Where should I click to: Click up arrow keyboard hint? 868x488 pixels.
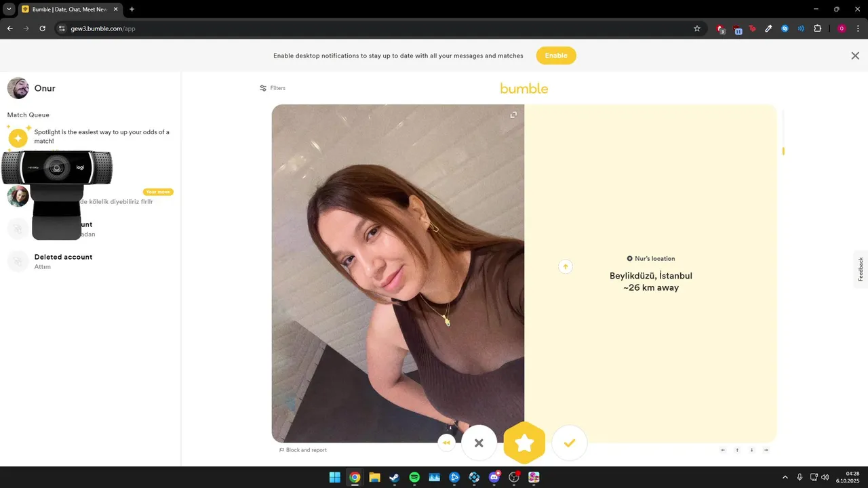pos(737,450)
